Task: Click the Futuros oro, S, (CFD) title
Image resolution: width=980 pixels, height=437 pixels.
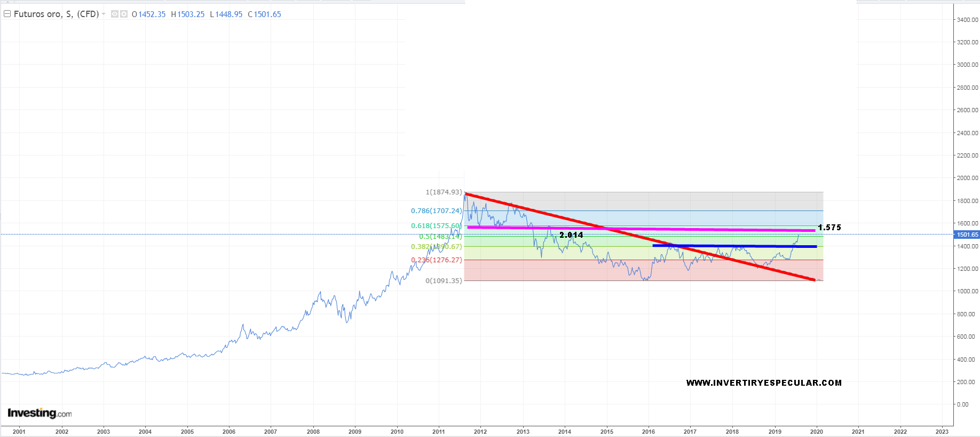Action: 56,14
